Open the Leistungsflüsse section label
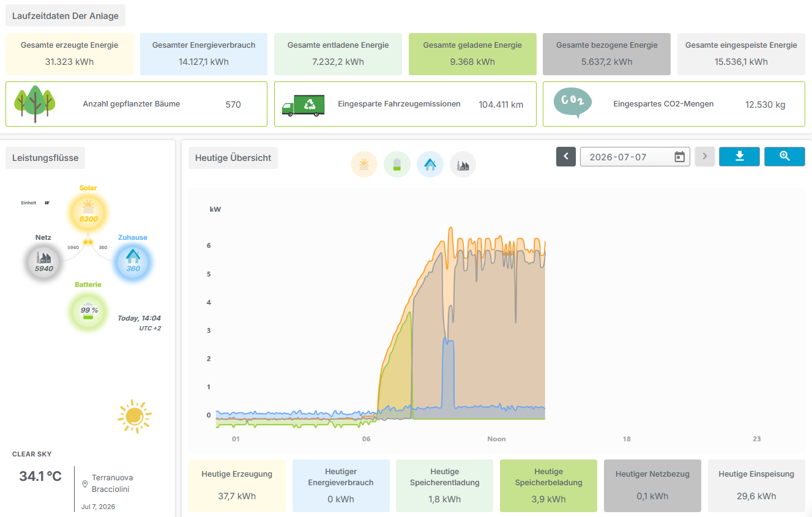Screen dimensions: 812x517 (45, 158)
